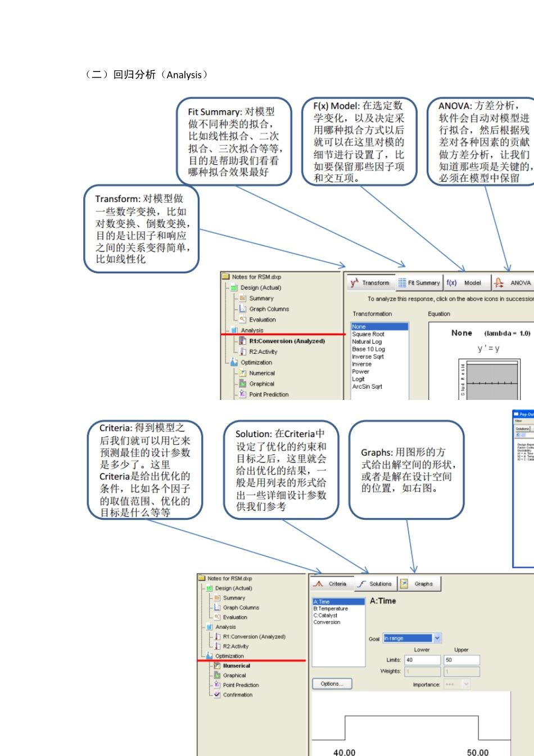
Task: Click the Upper limit field showing 50
Action: 461,660
